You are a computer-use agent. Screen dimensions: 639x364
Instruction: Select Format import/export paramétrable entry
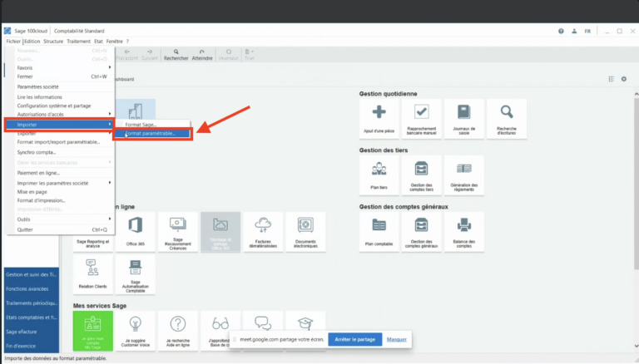[x=60, y=142]
